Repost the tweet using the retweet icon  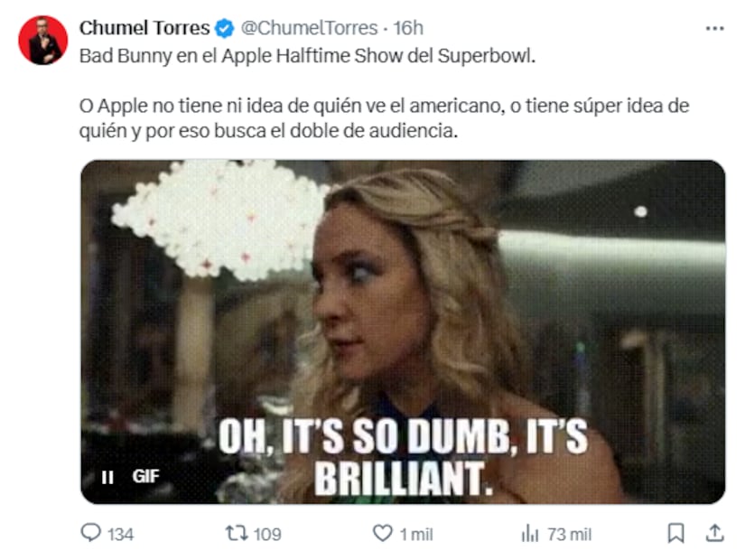coord(235,533)
